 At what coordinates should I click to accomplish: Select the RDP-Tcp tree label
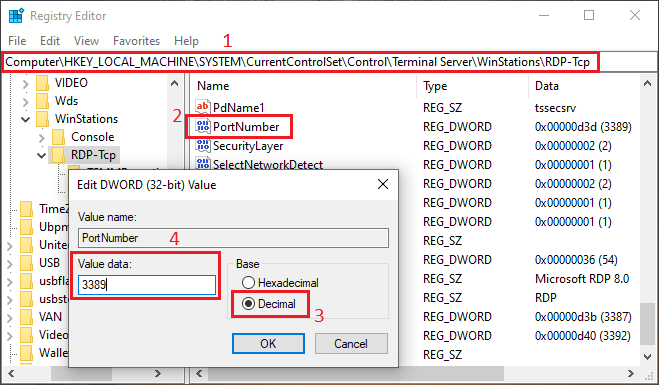93,155
